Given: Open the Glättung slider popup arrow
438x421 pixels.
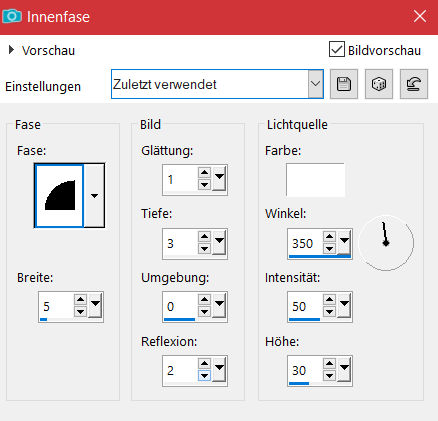Looking at the screenshot, I should click(219, 177).
